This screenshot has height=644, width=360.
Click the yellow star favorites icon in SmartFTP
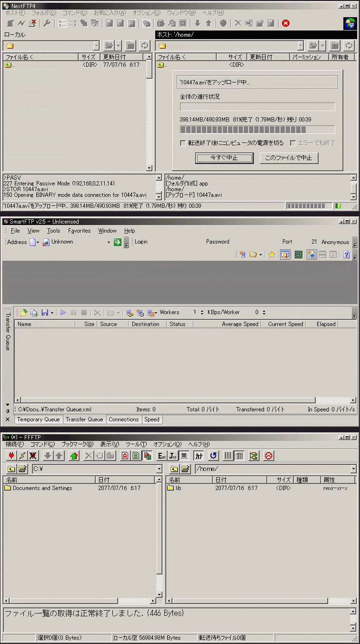[271, 255]
